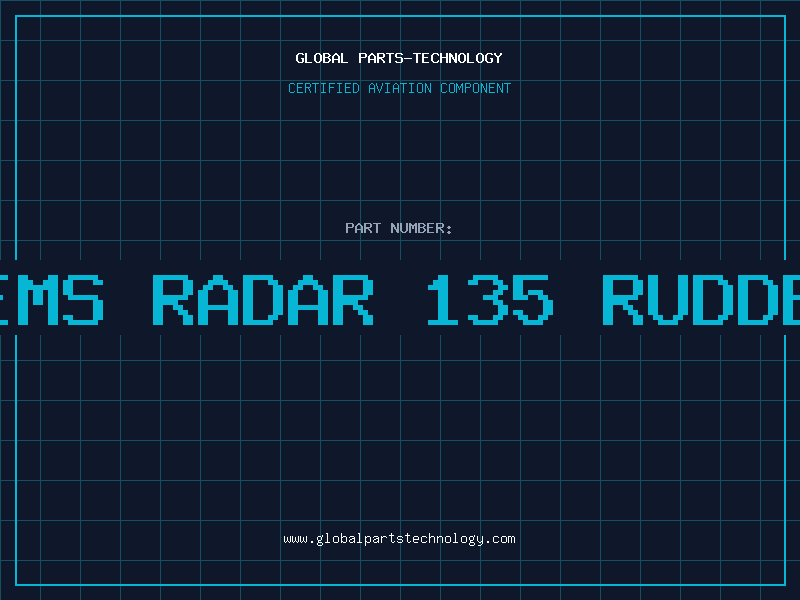800x600 pixels.
Task: Open the www.globalpartstechnology.com link
Action: click(399, 539)
